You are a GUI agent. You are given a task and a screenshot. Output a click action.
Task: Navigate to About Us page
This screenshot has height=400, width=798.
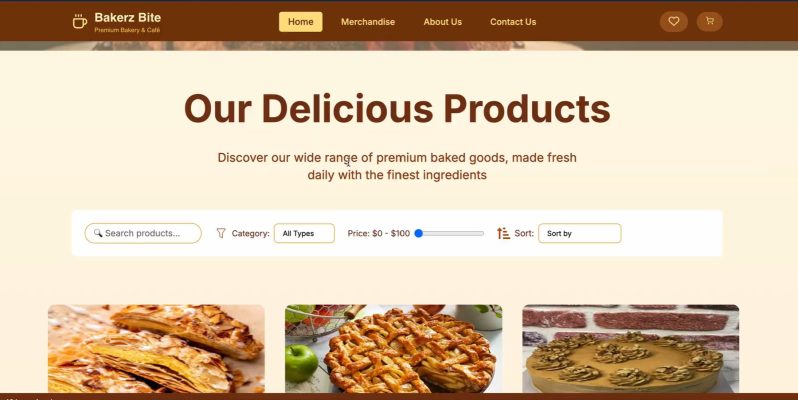tap(442, 22)
